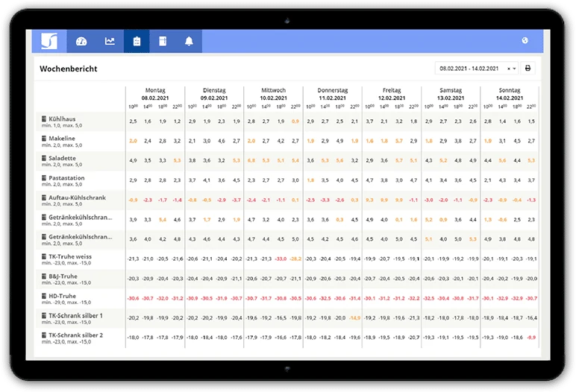The height and width of the screenshot is (392, 576).
Task: Clear the date range with the x
Action: click(x=509, y=69)
